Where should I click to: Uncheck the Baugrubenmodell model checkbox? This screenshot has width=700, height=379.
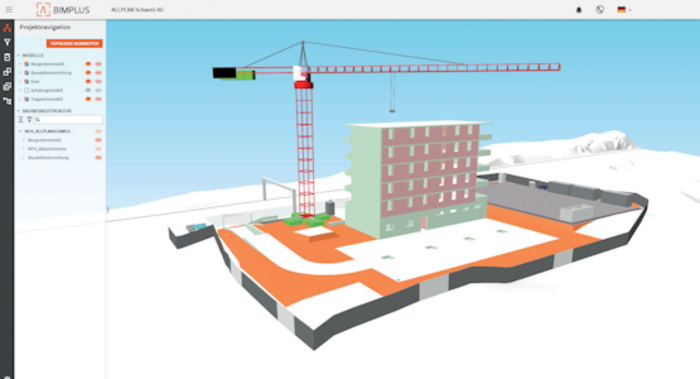pos(26,64)
